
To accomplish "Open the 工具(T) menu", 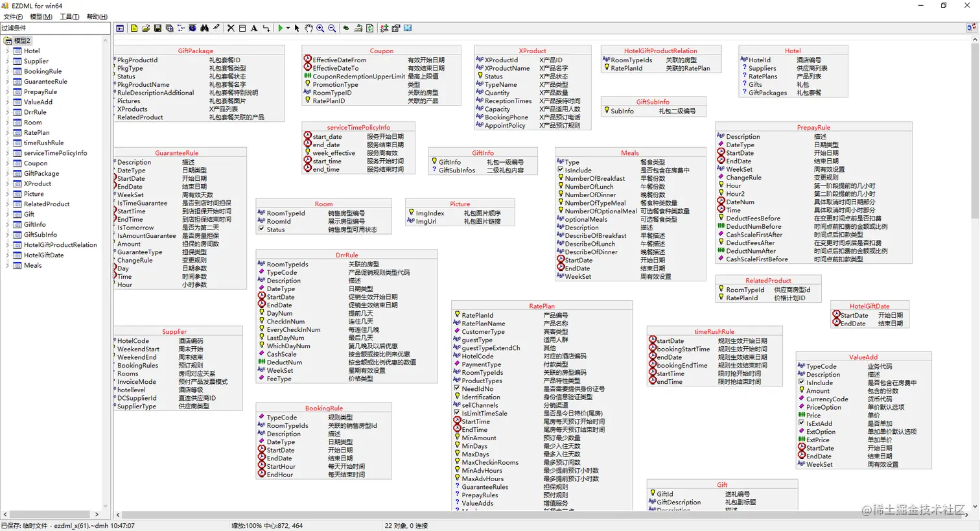I will click(x=69, y=17).
